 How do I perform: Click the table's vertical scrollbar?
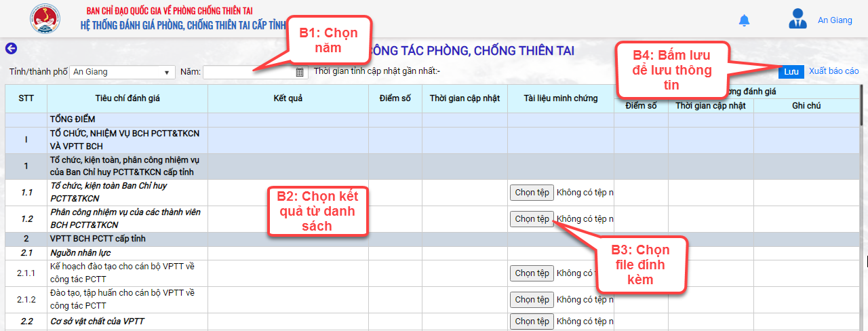[x=862, y=203]
